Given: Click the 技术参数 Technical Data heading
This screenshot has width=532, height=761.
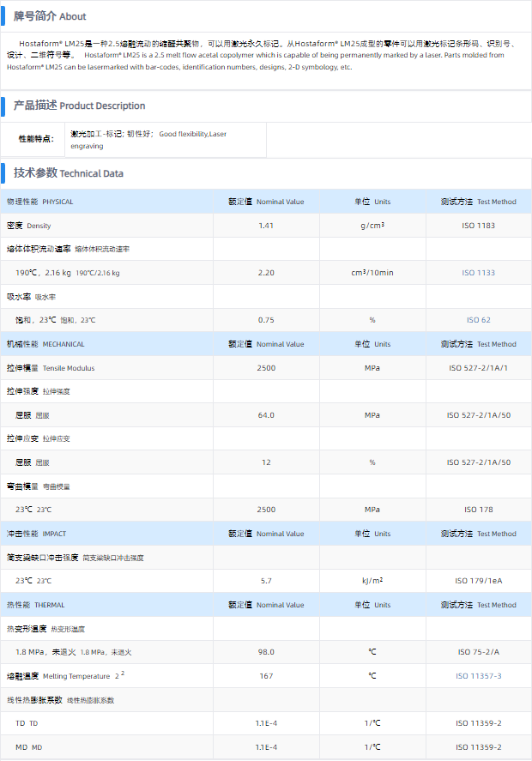Looking at the screenshot, I should click(69, 173).
